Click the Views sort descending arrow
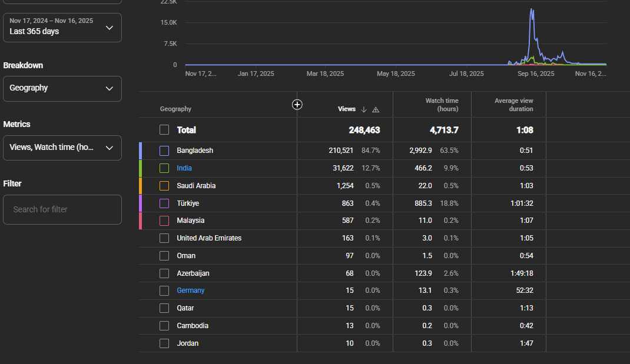 (x=364, y=109)
